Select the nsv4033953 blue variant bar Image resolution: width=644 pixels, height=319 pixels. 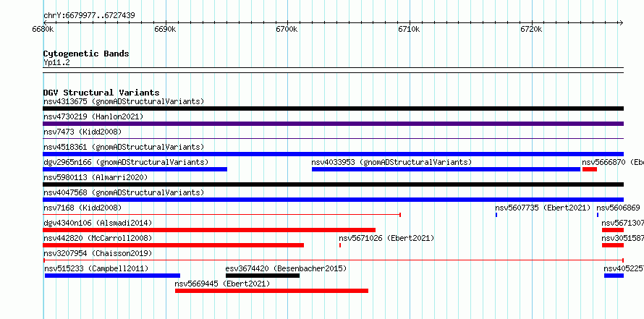(x=446, y=169)
